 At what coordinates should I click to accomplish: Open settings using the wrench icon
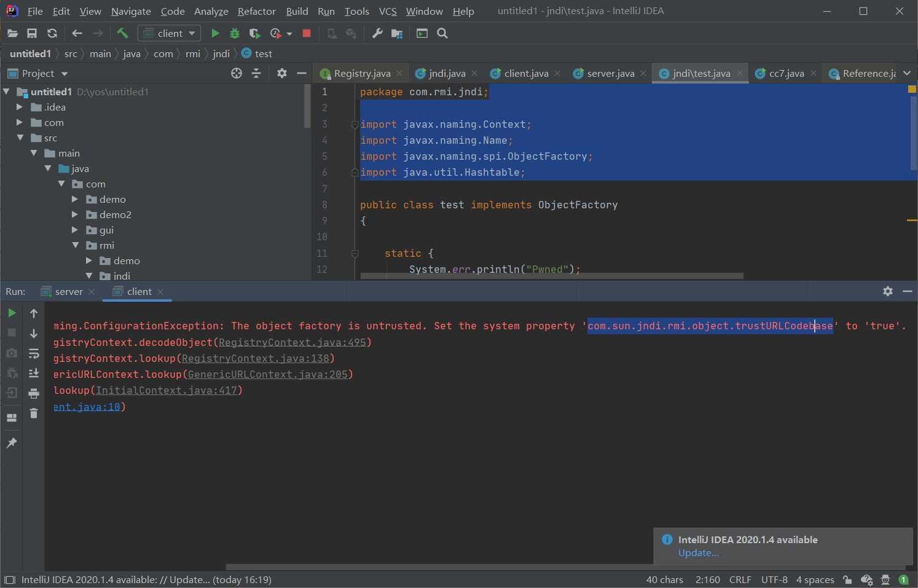click(x=377, y=33)
